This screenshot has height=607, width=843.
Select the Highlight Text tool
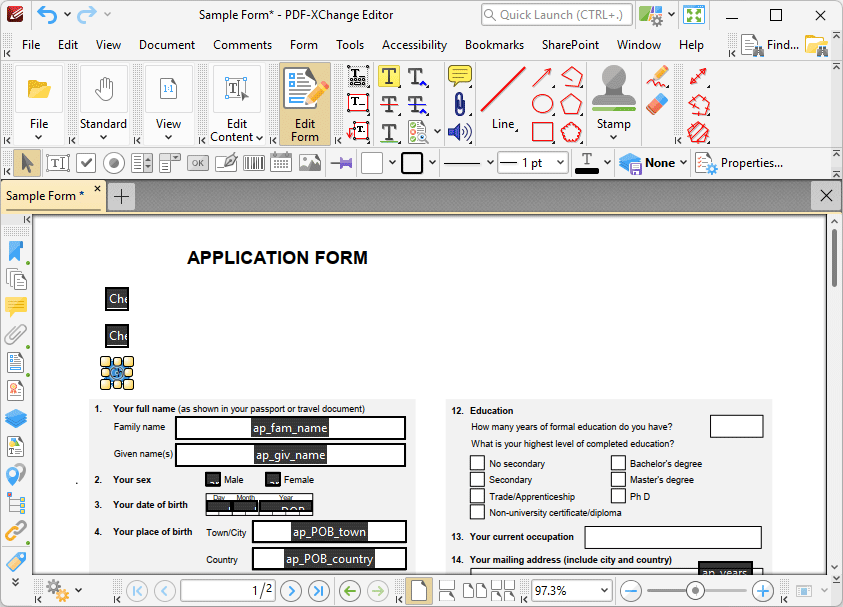click(x=389, y=76)
